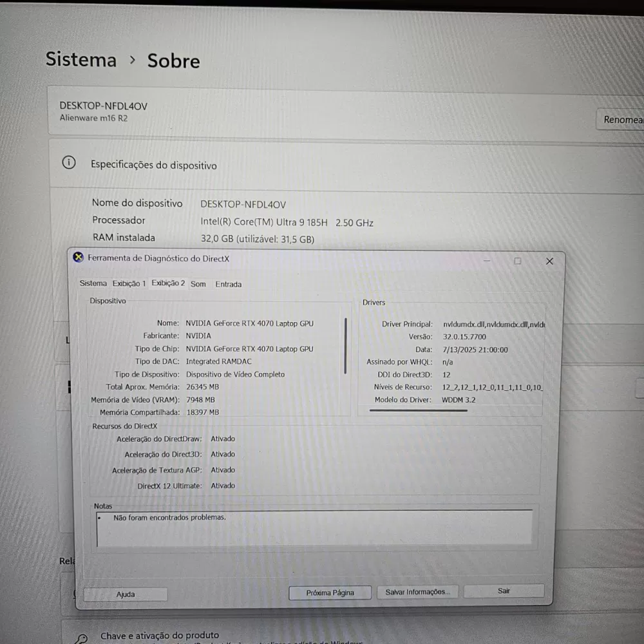This screenshot has height=644, width=644.
Task: Click the key icon next to Chave e ativação
Action: click(81, 639)
